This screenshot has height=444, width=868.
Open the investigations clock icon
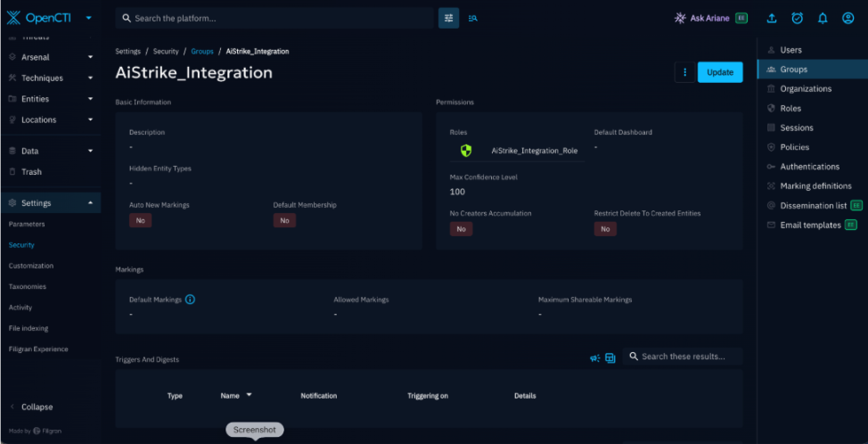point(797,18)
